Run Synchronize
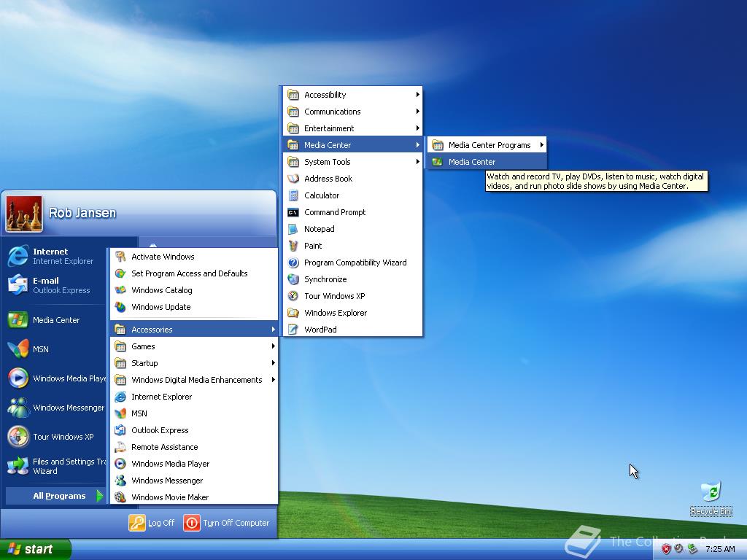This screenshot has height=560, width=747. 352,279
